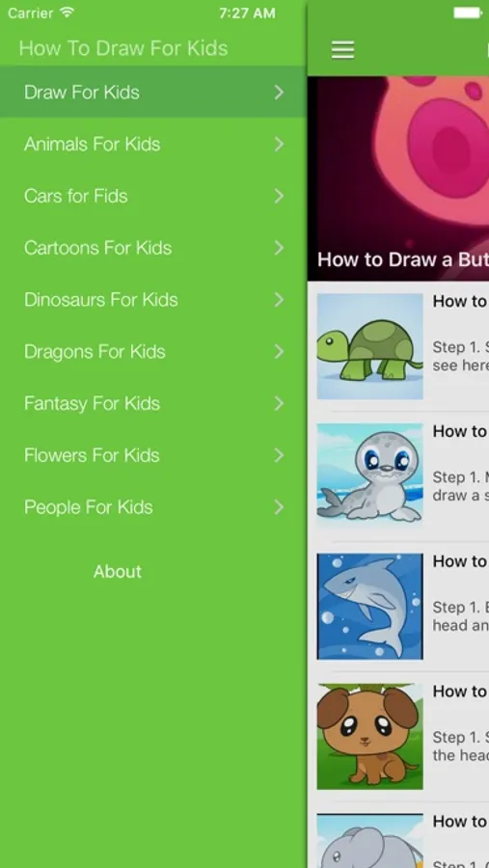Click chevron next to Cars for Fids
Viewport: 489px width, 868px height.
[279, 196]
